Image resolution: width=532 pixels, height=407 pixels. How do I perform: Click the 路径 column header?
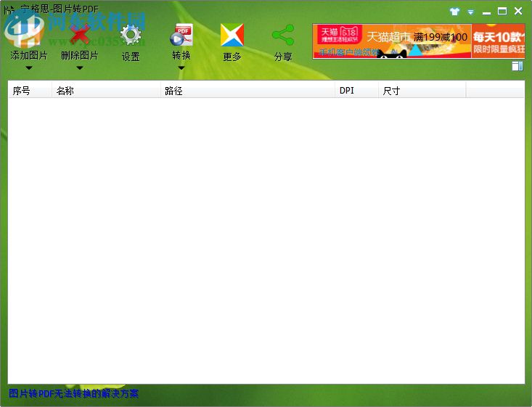[247, 91]
